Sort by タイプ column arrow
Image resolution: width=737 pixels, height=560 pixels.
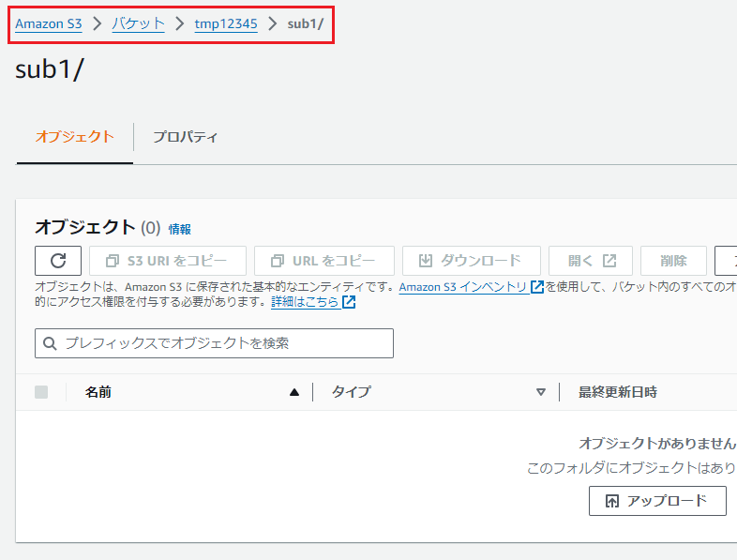(541, 392)
